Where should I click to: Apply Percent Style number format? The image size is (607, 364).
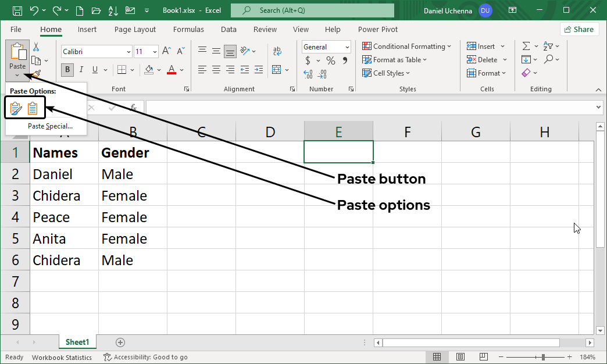pos(330,60)
